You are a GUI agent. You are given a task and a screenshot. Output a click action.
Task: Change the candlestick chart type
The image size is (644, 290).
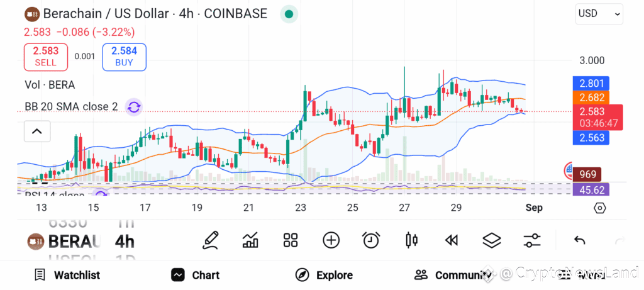(411, 240)
